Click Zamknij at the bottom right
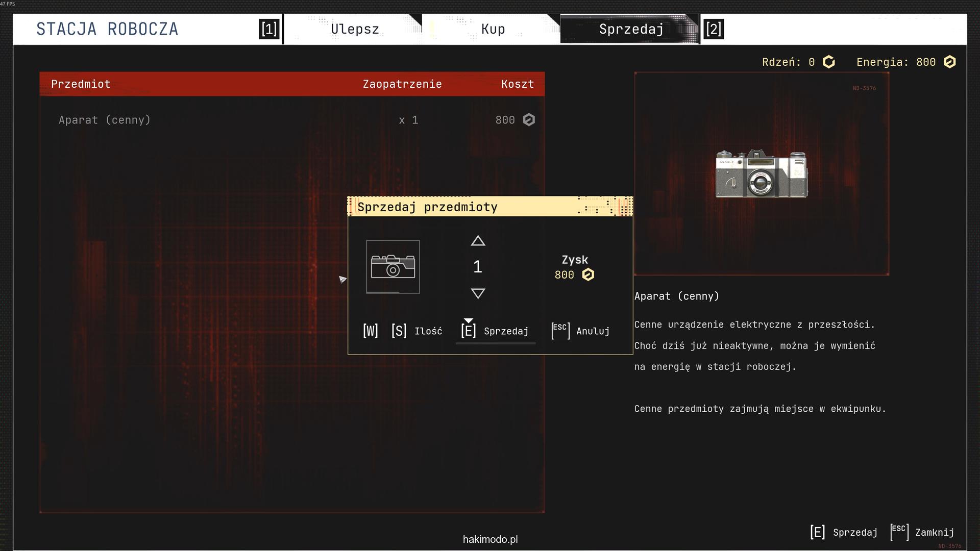980x551 pixels. [x=934, y=532]
